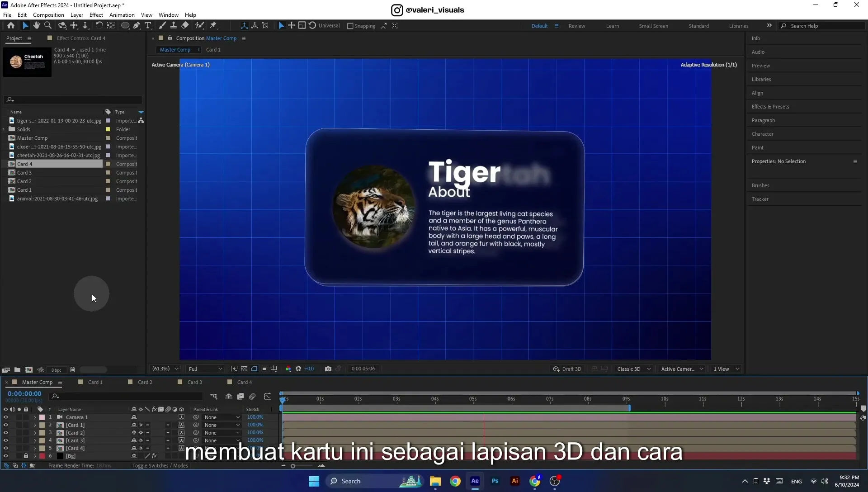
Task: Select the Puppet Pin tool
Action: click(x=213, y=26)
